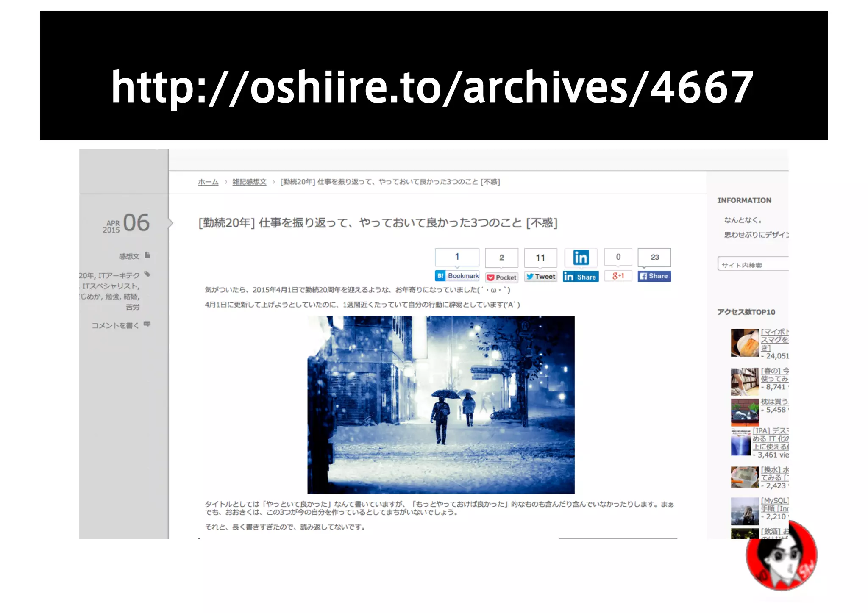Image resolution: width=868 pixels, height=613 pixels.
Task: Open the ホーム breadcrumb link
Action: point(208,182)
